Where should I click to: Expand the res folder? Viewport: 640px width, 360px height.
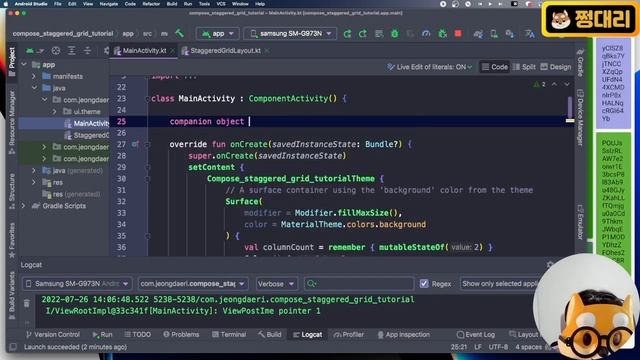coord(34,182)
